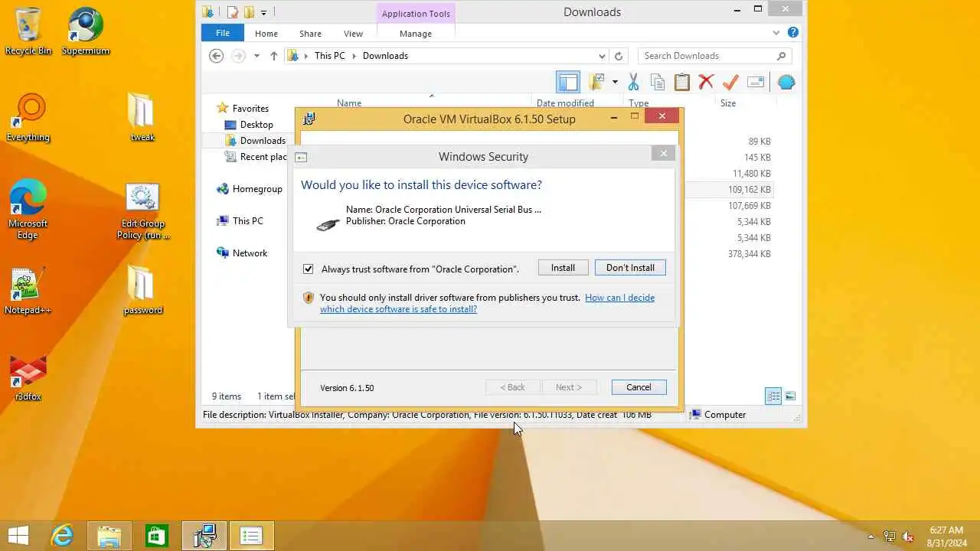
Task: Click the taskbar clock showing 6:27 AM
Action: coord(946,536)
